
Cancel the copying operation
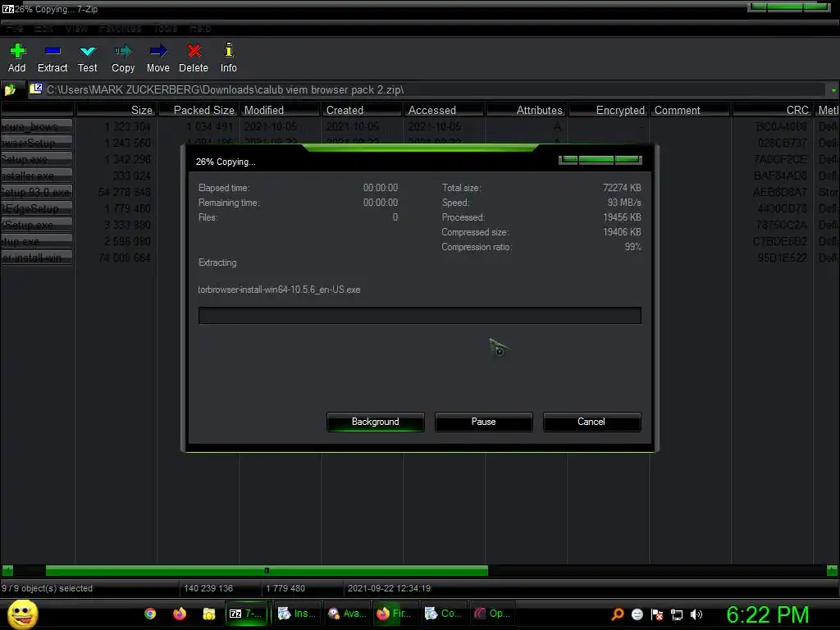click(x=591, y=422)
